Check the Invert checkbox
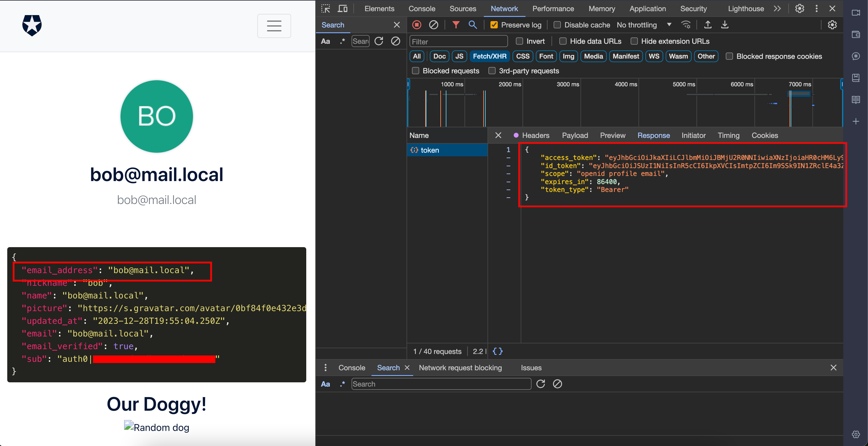The width and height of the screenshot is (868, 446). point(519,41)
